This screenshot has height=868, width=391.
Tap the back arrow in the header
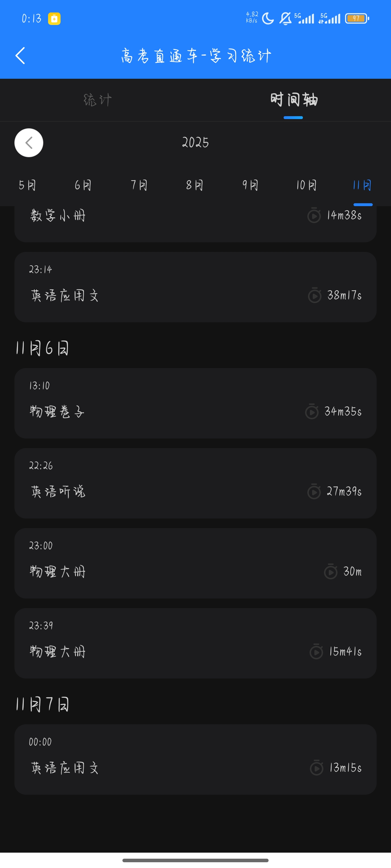21,56
